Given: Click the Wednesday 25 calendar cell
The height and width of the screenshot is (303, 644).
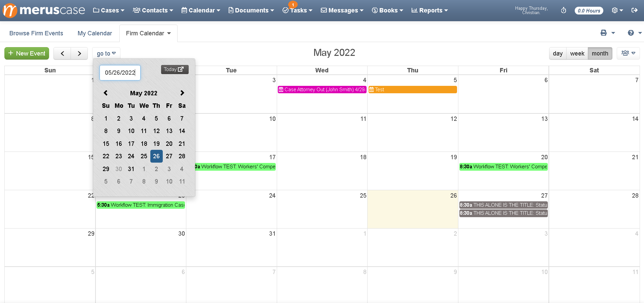Looking at the screenshot, I should (x=322, y=209).
